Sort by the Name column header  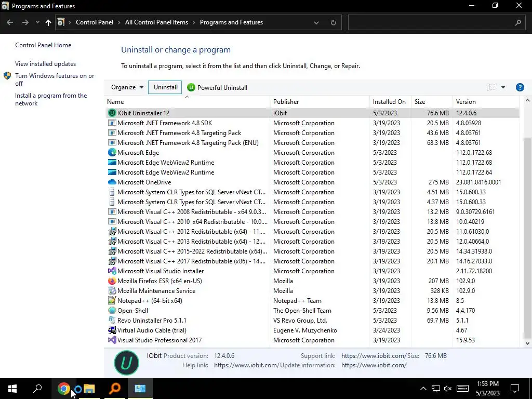(x=188, y=102)
